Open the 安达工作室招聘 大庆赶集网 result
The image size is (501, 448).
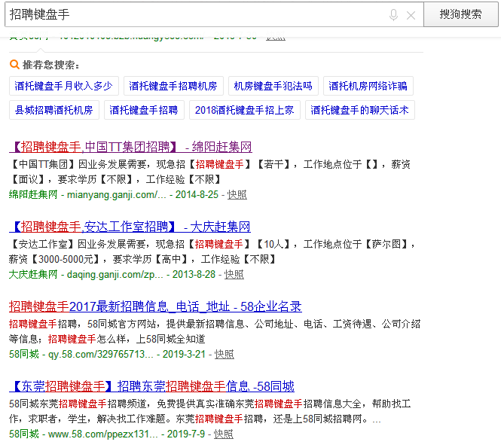pyautogui.click(x=130, y=227)
